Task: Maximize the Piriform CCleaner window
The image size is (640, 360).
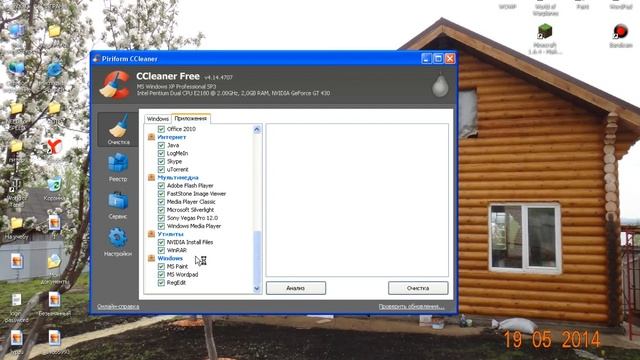Action: pyautogui.click(x=438, y=59)
